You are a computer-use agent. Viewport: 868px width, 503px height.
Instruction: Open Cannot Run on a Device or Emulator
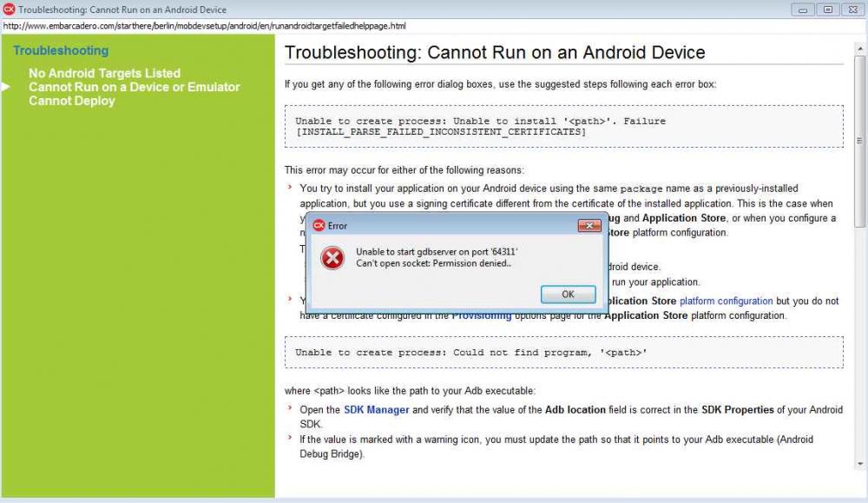click(135, 87)
